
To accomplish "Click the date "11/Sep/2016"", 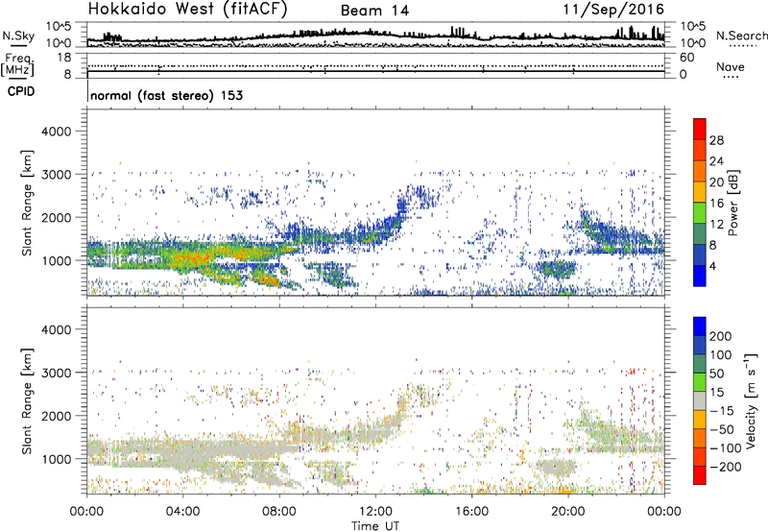I will (613, 10).
